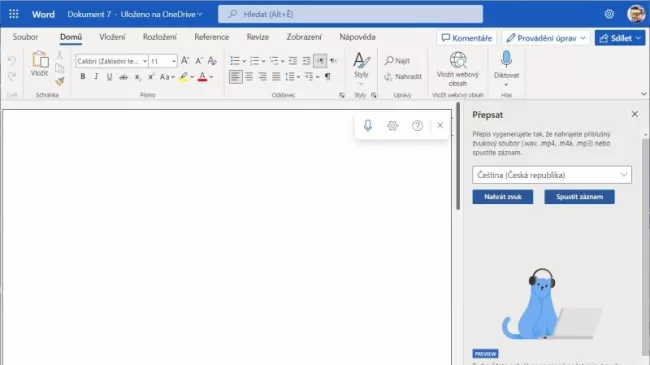Image resolution: width=650 pixels, height=365 pixels.
Task: Click the Nahradit replace button
Action: coord(403,77)
